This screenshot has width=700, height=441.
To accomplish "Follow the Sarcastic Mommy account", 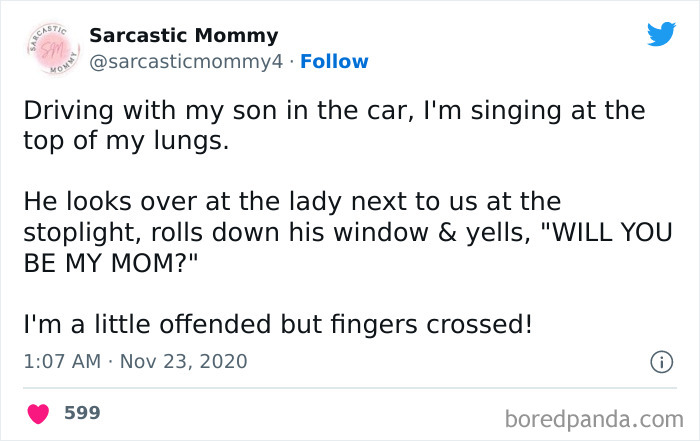I will (x=336, y=62).
